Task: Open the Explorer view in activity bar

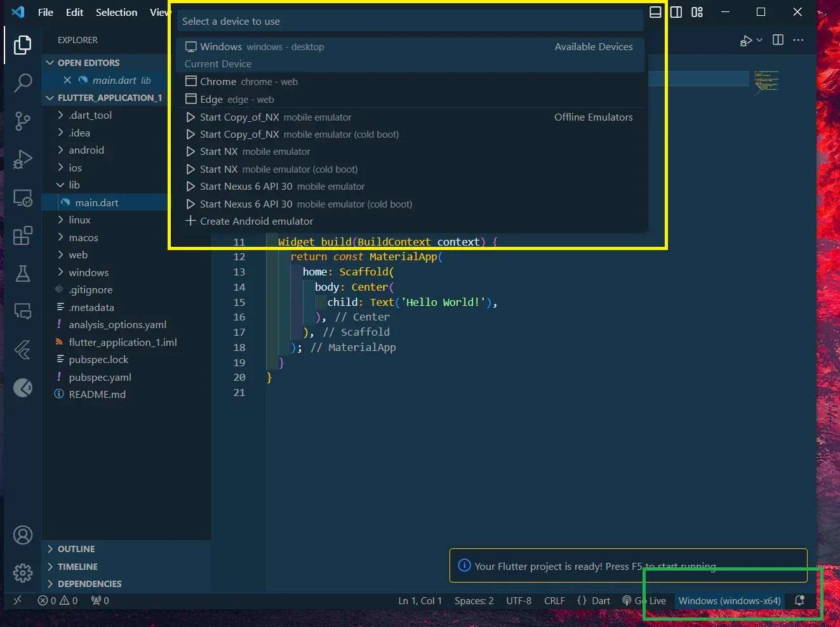Action: click(23, 45)
